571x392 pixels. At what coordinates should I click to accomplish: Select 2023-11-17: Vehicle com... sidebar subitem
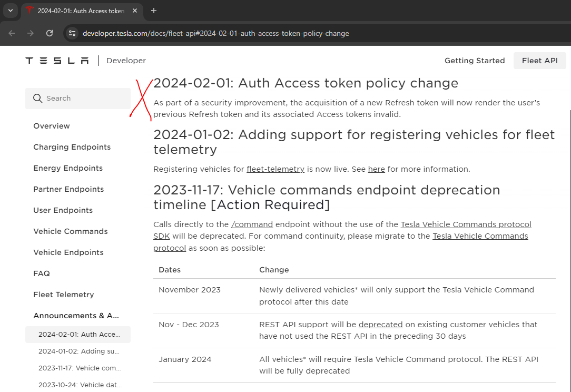click(x=80, y=368)
